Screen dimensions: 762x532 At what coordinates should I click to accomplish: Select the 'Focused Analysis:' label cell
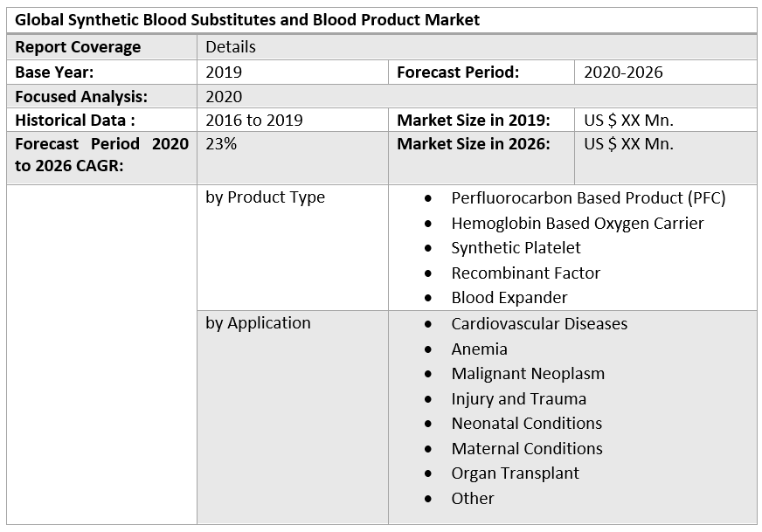[x=81, y=97]
